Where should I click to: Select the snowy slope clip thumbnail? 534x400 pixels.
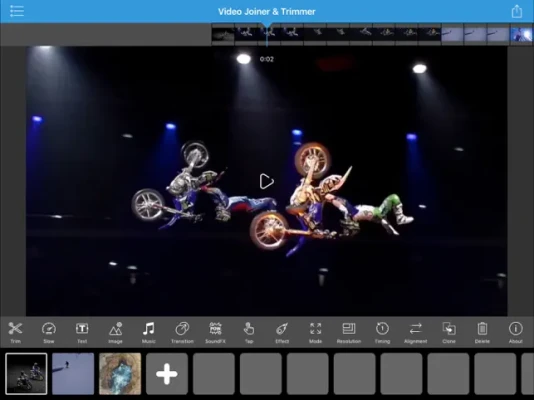click(x=73, y=374)
